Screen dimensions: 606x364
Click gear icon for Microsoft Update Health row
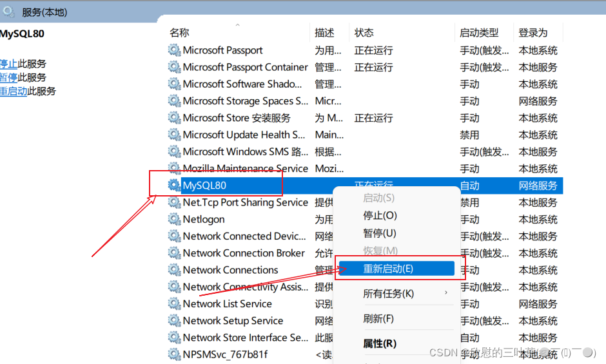(x=174, y=135)
